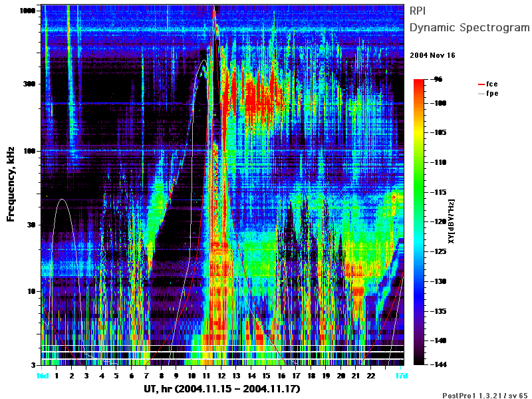The height and width of the screenshot is (399, 532).
Task: Click the hour 12 tick on time axis
Action: pos(221,376)
